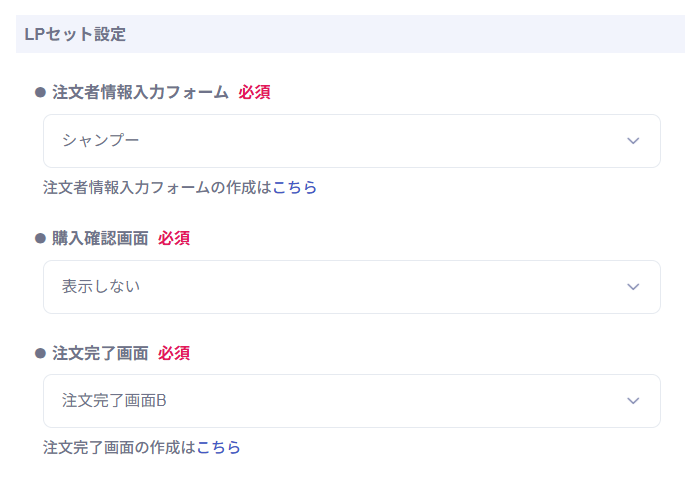
Task: Click the 注文者情報入力フォーム field label
Action: click(x=140, y=92)
